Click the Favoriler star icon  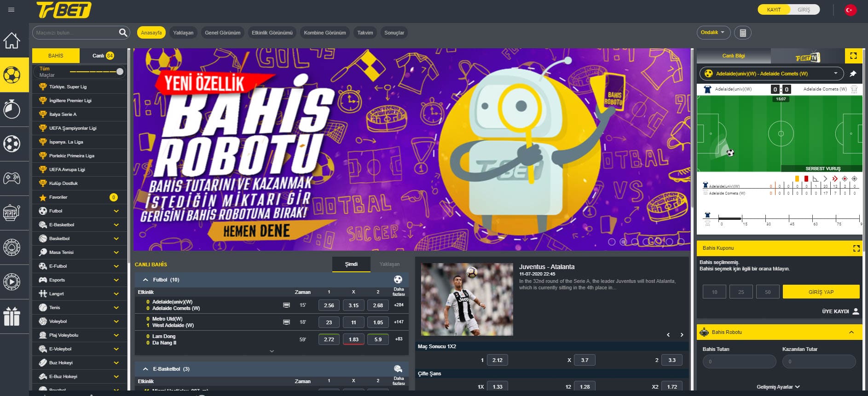click(x=43, y=197)
